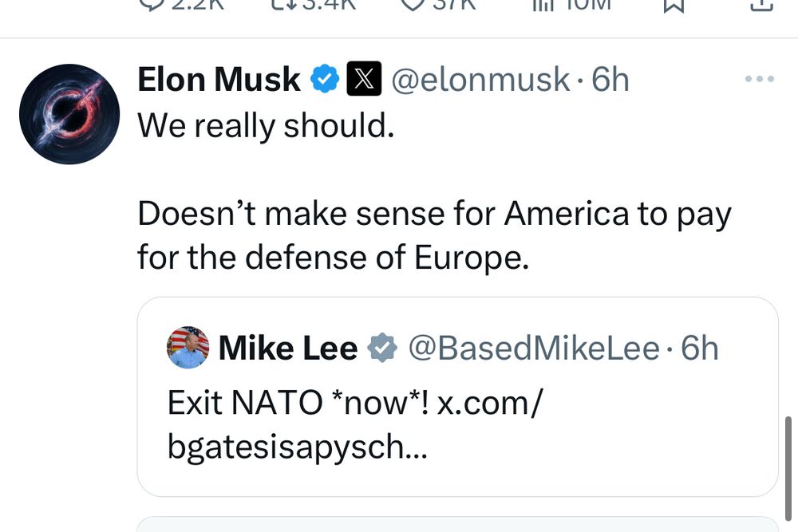Click Mike Lee's gray verified badge
Image resolution: width=798 pixels, height=532 pixels.
[383, 349]
